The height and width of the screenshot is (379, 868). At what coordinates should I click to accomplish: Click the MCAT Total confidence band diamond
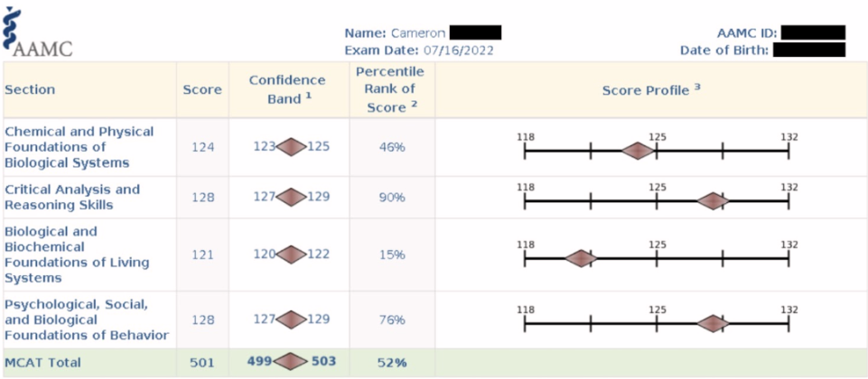coord(291,362)
